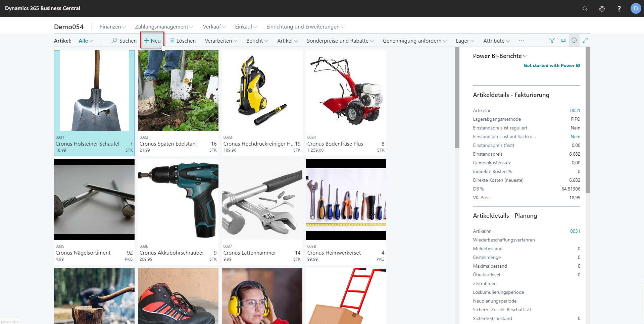The width and height of the screenshot is (644, 324).
Task: Open Einrichtung und Erweiterungen menu
Action: coord(305,26)
